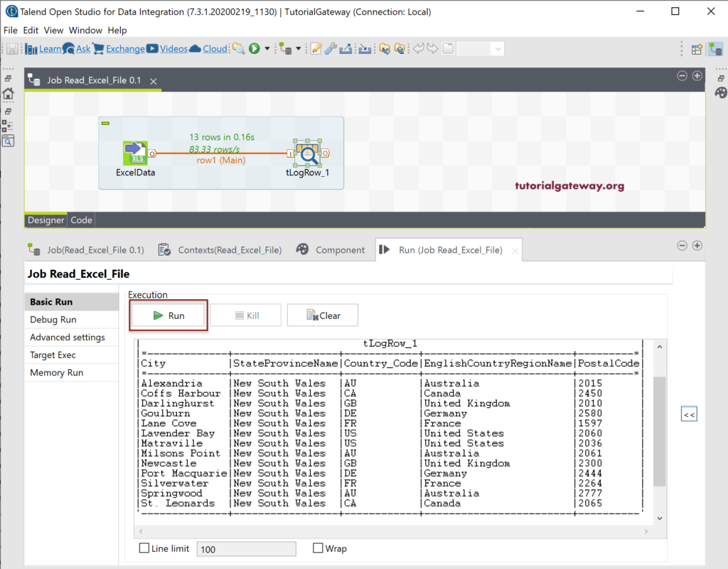728x569 pixels.
Task: Open Advanced settings in the side list
Action: point(72,337)
